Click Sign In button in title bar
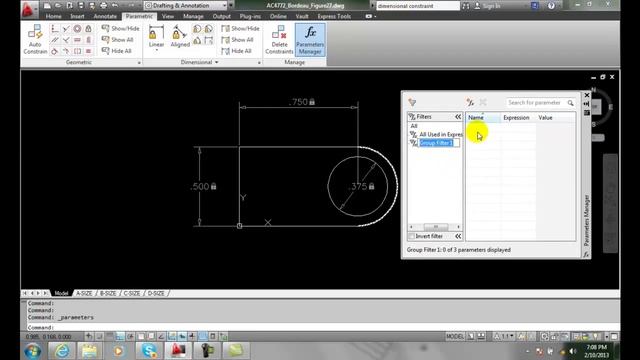640x360 pixels. click(x=487, y=6)
